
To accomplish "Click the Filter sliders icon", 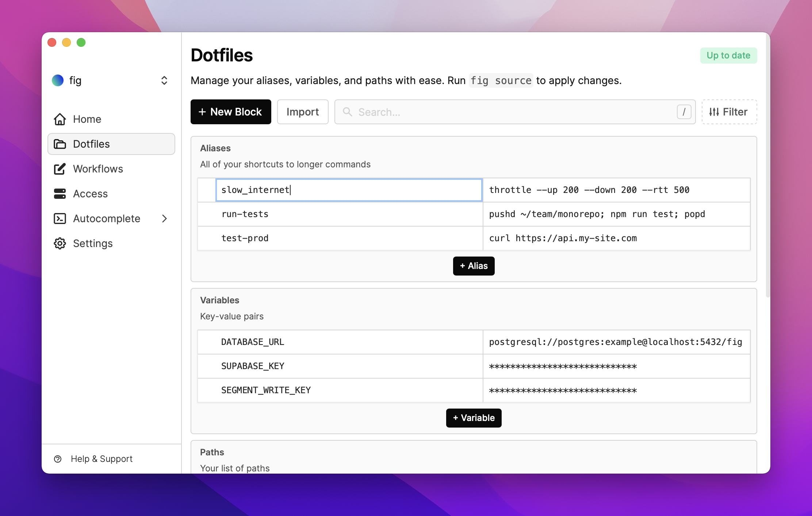I will click(x=714, y=112).
